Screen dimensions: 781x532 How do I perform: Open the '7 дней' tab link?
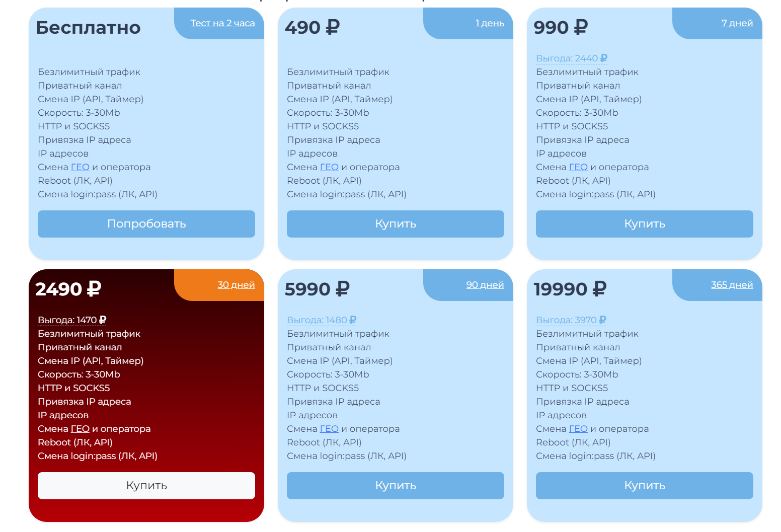[x=737, y=23]
